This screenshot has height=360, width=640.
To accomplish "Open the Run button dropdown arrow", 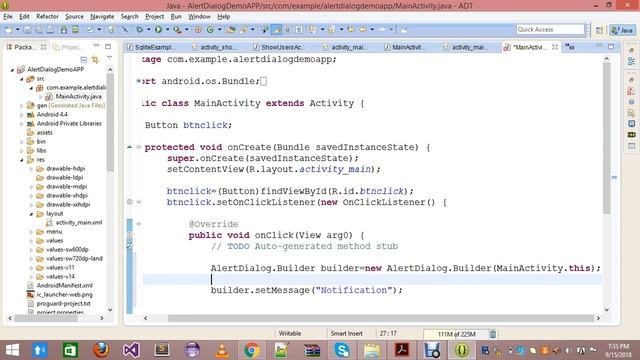I will (167, 30).
